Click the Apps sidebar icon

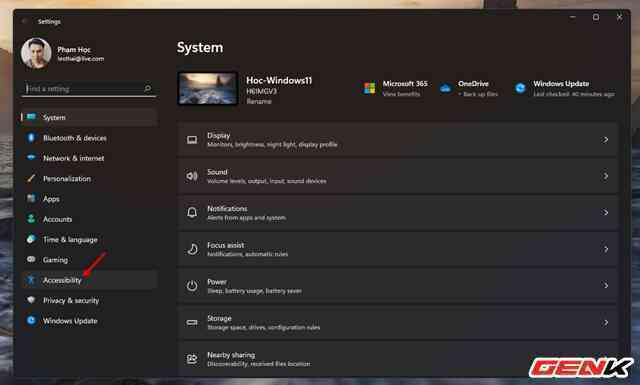[x=31, y=199]
